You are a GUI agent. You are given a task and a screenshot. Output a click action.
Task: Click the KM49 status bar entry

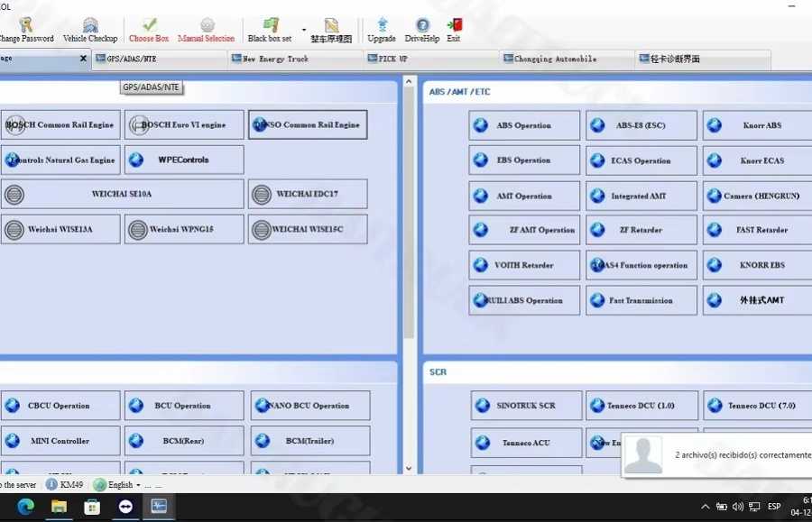65,485
